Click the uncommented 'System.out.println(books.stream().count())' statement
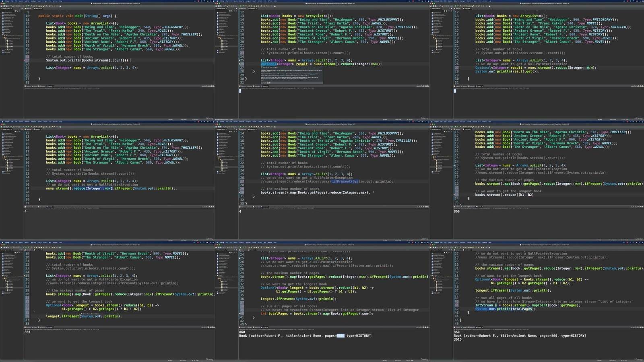This screenshot has height=362, width=644. pyautogui.click(x=87, y=60)
